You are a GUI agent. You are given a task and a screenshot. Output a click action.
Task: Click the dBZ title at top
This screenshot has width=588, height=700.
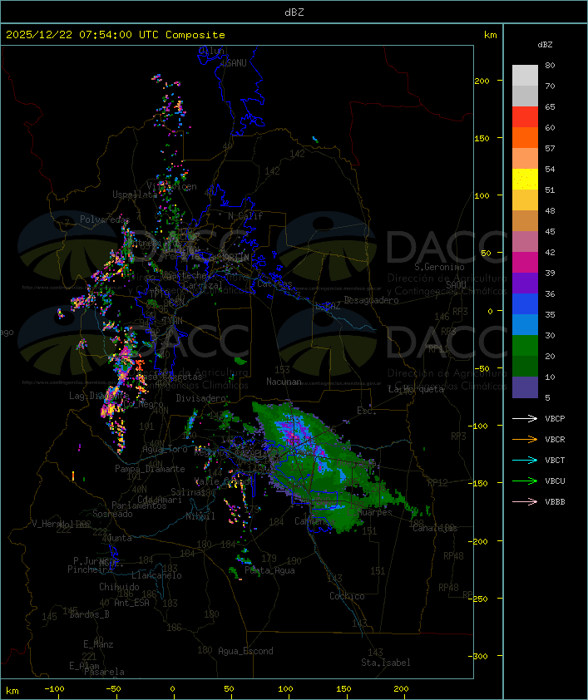294,12
